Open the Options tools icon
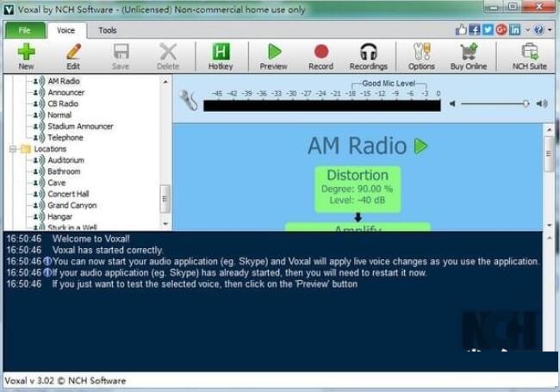 (421, 52)
